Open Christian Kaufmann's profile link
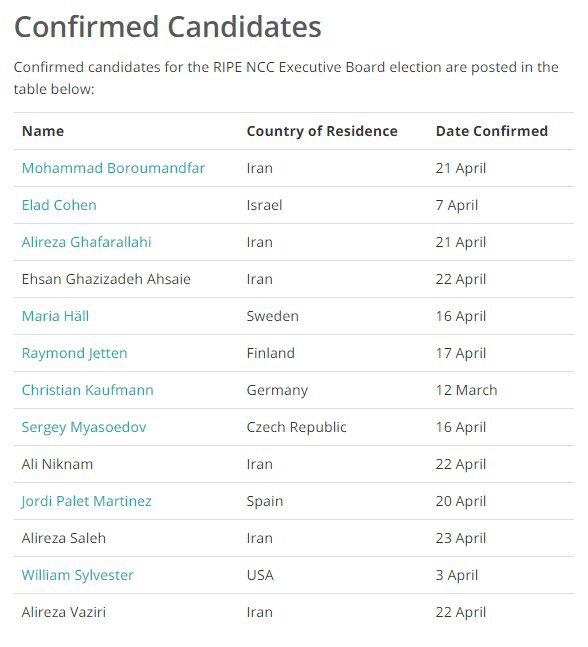Image resolution: width=588 pixels, height=647 pixels. (87, 390)
